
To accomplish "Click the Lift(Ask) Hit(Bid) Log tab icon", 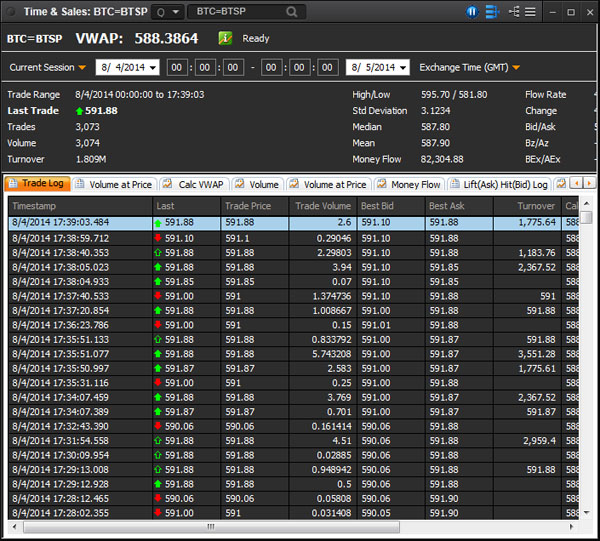I will tap(455, 184).
